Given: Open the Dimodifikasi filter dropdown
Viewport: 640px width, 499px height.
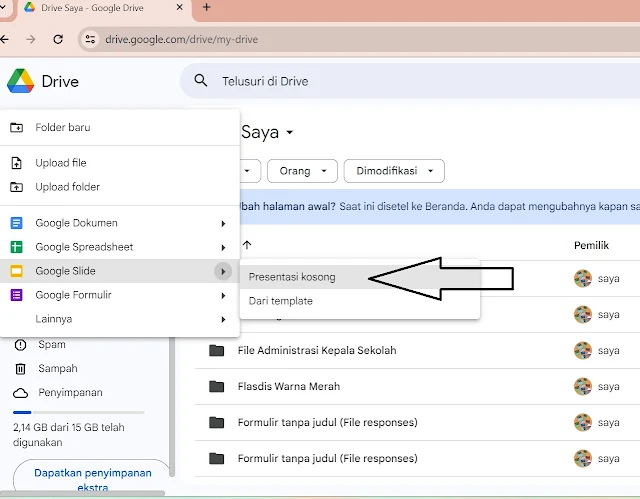Looking at the screenshot, I should click(394, 171).
